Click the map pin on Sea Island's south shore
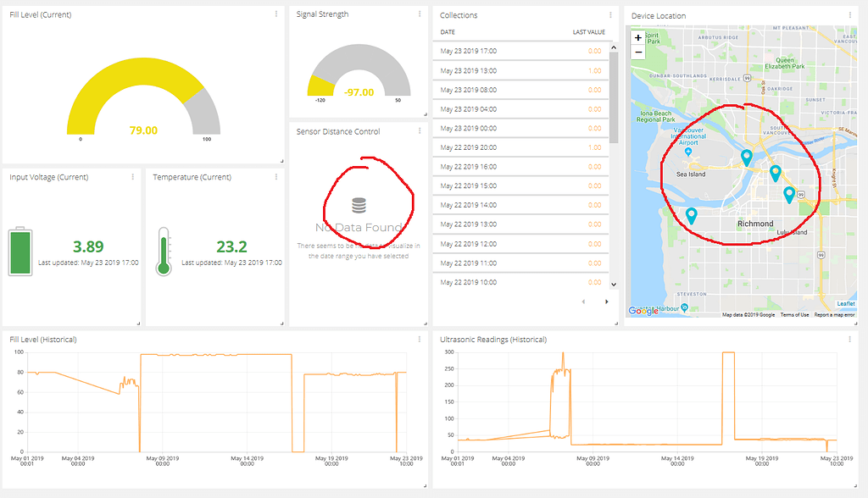868x498 pixels. (692, 215)
